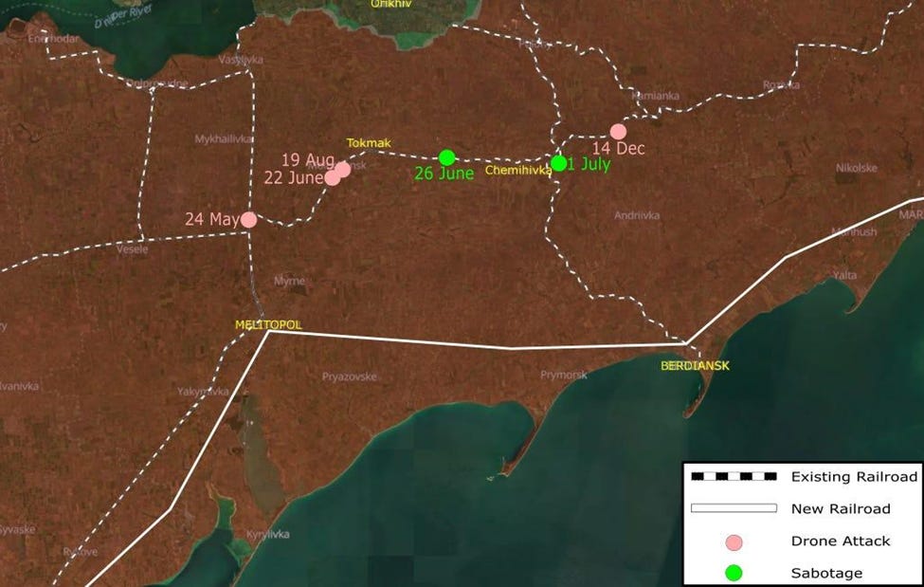This screenshot has width=924, height=587.
Task: Click the Dniprorudne label
Action: pos(156,83)
